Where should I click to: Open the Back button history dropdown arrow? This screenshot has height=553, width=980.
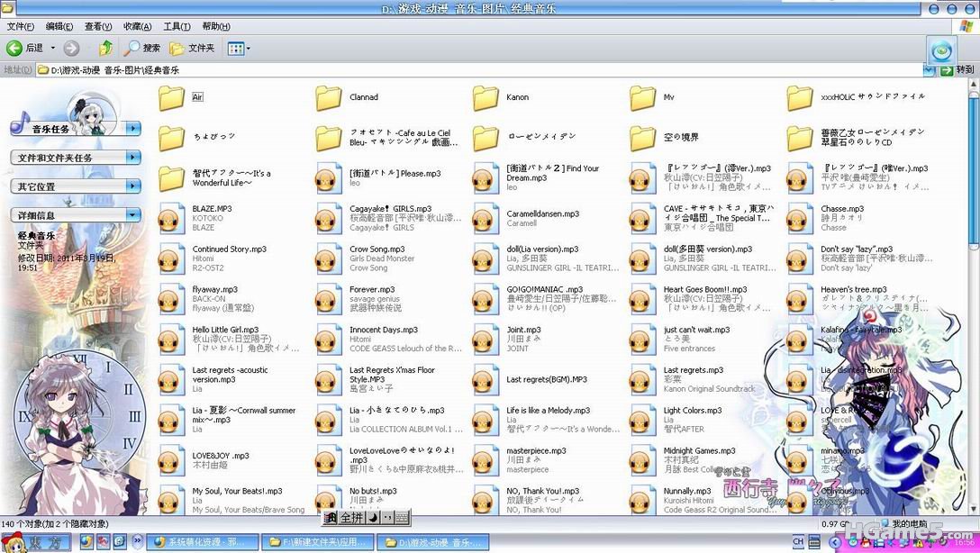(53, 48)
